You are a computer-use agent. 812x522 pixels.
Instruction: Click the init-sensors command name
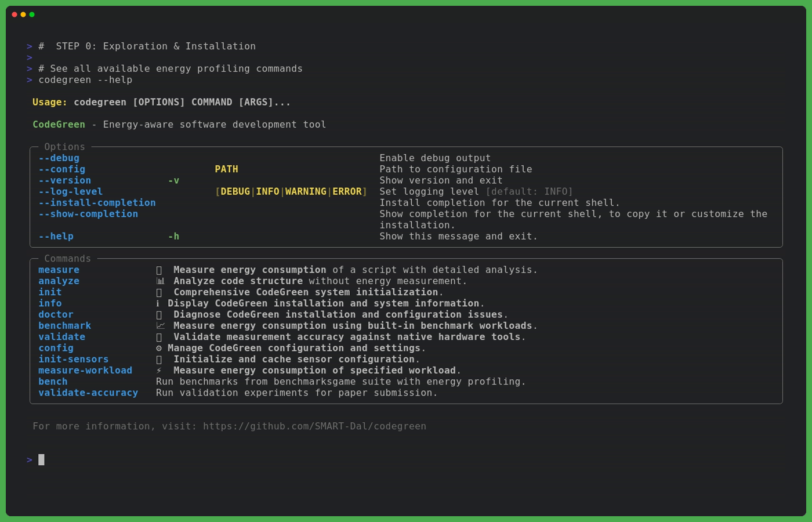click(73, 359)
